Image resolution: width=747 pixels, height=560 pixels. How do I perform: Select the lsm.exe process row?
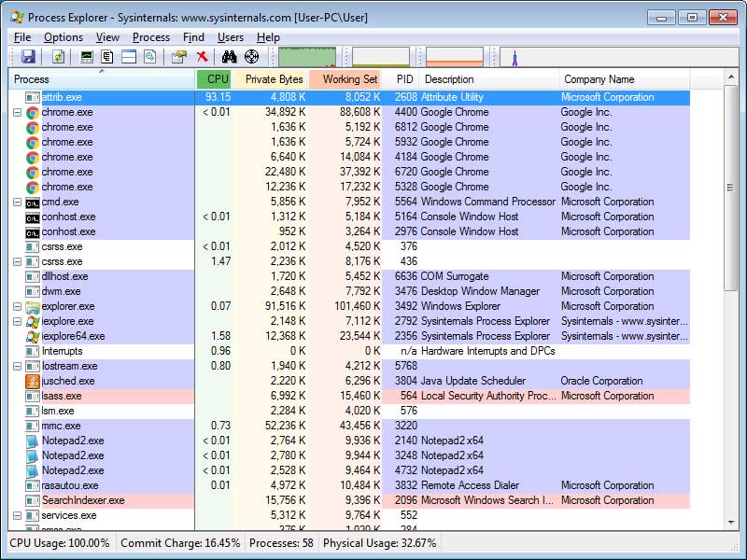coord(349,411)
